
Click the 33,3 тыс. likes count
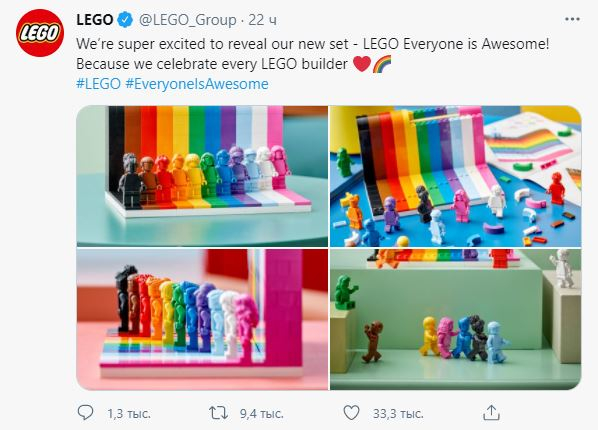coord(398,414)
